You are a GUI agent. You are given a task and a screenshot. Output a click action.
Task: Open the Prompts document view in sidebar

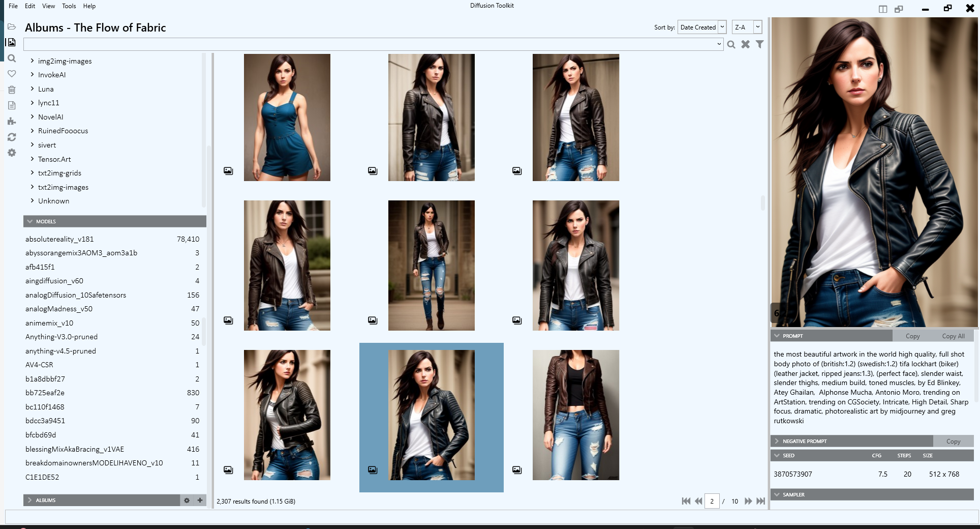tap(12, 105)
